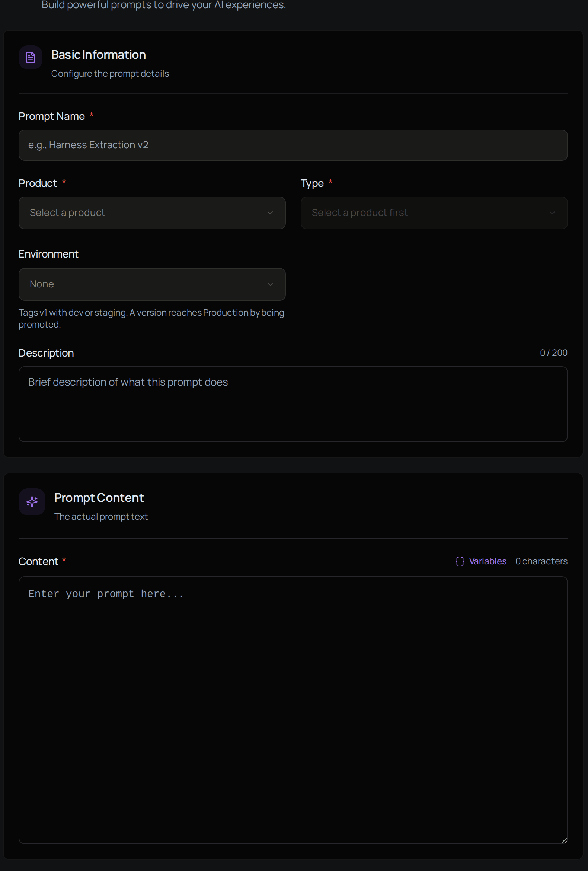Viewport: 588px width, 871px height.
Task: Click the 'Build powerful prompts' tagline text
Action: coord(164,5)
